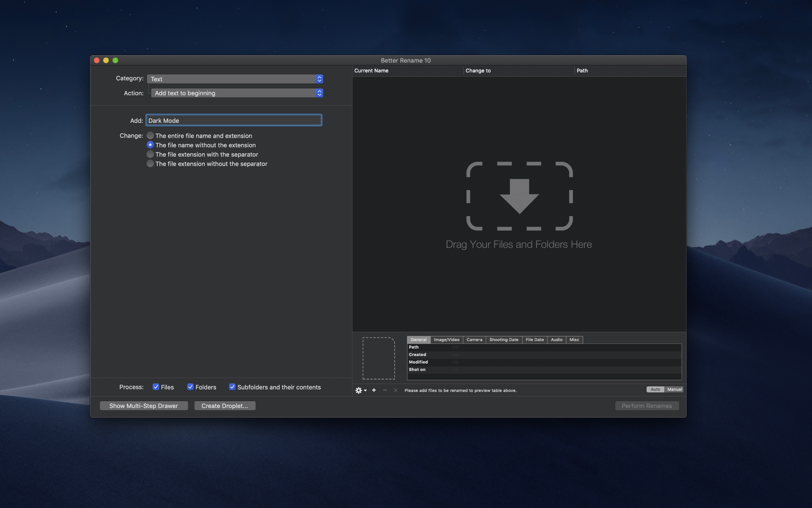This screenshot has width=812, height=508.
Task: Click the Change to column header
Action: [x=519, y=70]
